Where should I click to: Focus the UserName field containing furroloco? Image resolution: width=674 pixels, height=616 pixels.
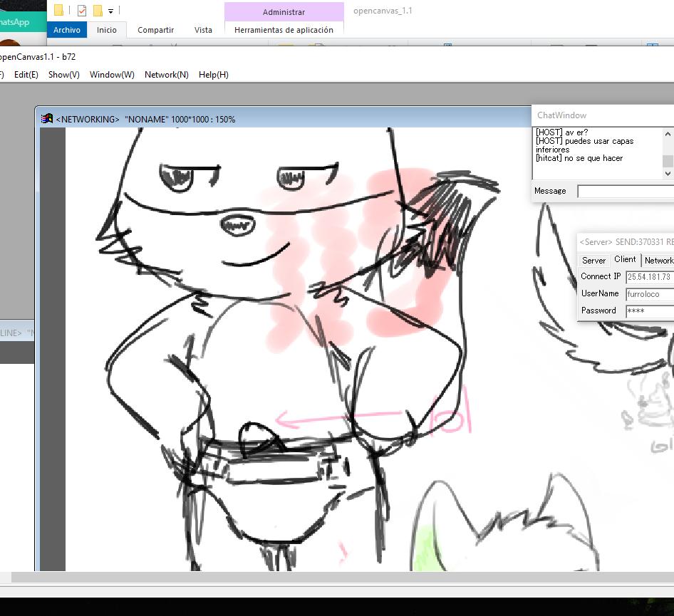coord(649,294)
